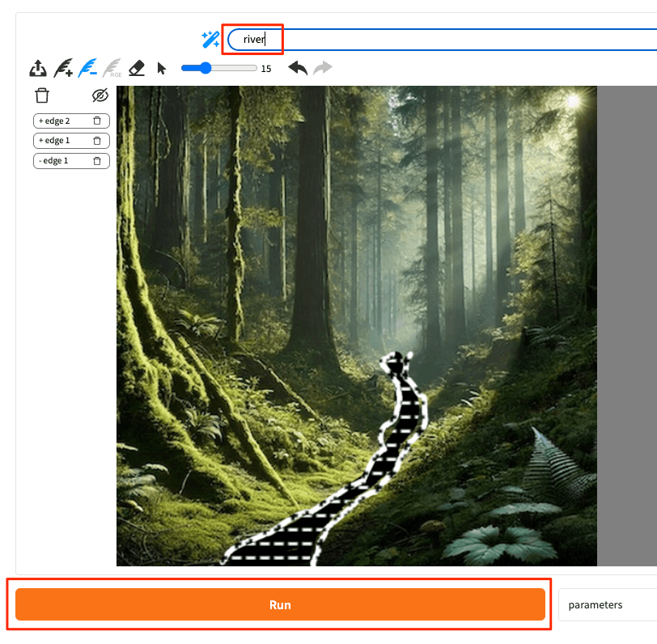Delete the '+ edge 1' layer
The image size is (657, 644).
click(x=97, y=141)
